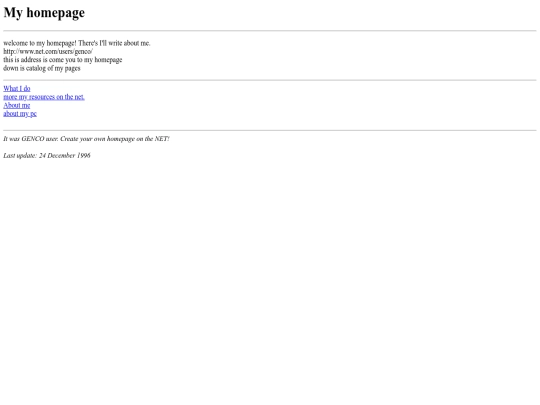Click "this is address is come you" line
The height and width of the screenshot is (405, 540).
[x=63, y=60]
